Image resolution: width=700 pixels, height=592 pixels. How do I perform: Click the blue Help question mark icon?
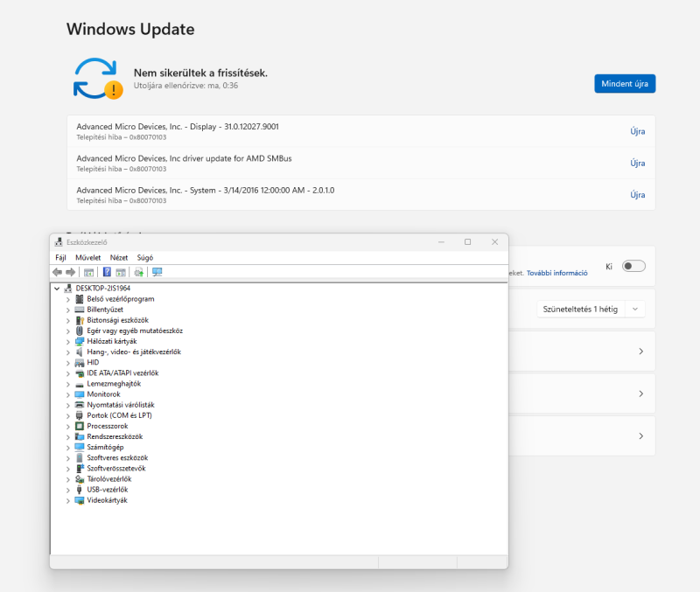coord(107,272)
